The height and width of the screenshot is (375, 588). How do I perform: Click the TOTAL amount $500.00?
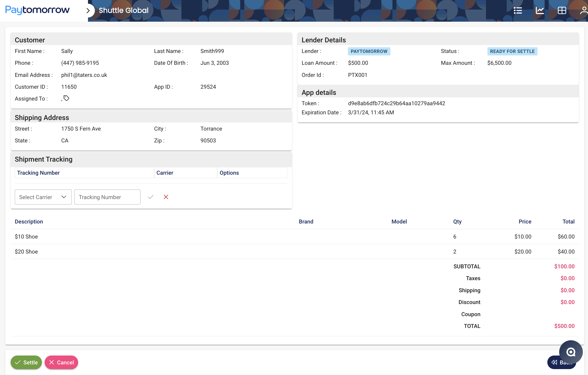click(x=564, y=326)
